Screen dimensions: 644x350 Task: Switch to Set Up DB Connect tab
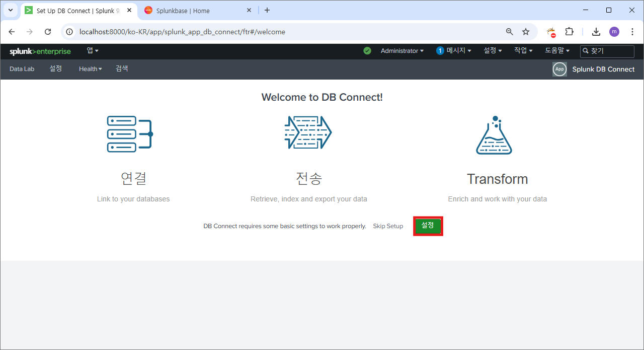click(x=78, y=10)
